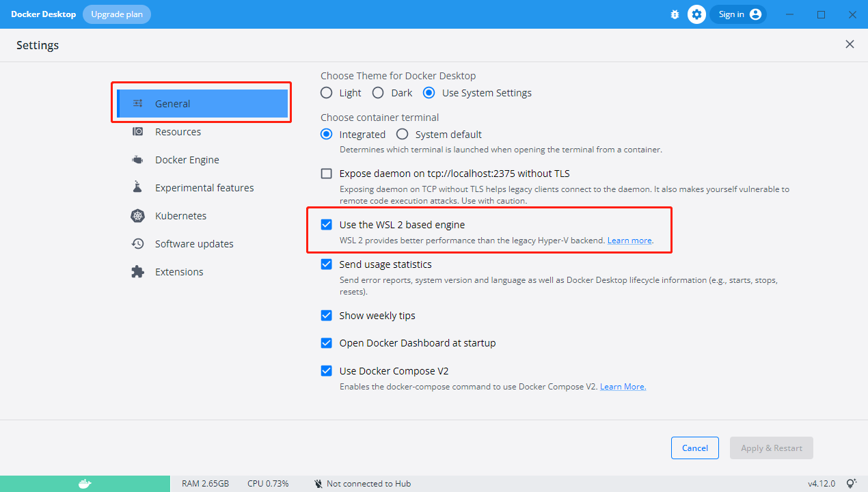
Task: Click the Experimental features flask icon
Action: 137,188
